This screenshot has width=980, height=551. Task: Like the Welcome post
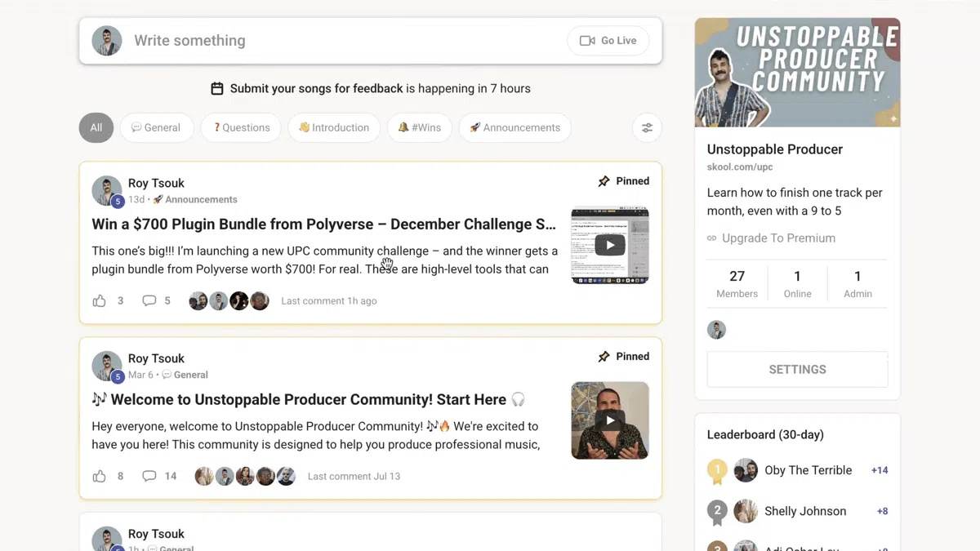pos(100,476)
